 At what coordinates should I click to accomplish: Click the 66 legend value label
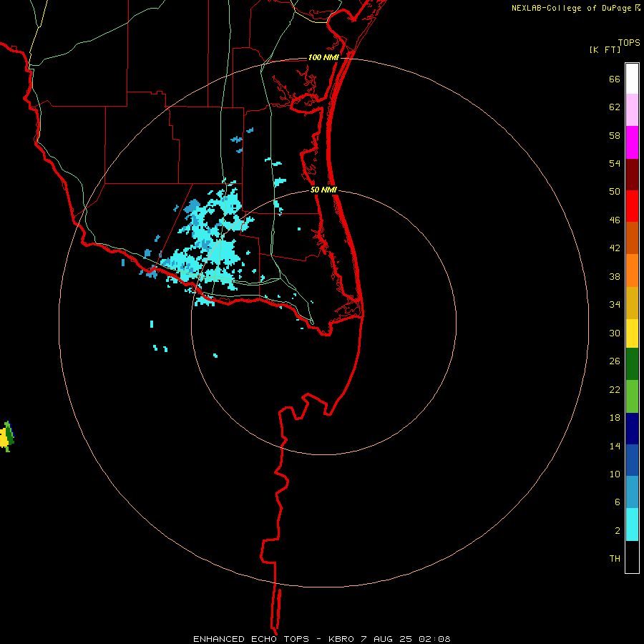pyautogui.click(x=615, y=79)
